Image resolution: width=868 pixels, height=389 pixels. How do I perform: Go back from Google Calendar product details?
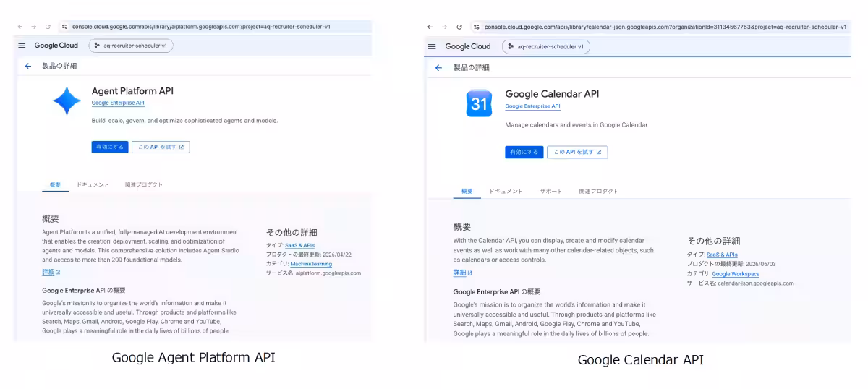pyautogui.click(x=438, y=68)
